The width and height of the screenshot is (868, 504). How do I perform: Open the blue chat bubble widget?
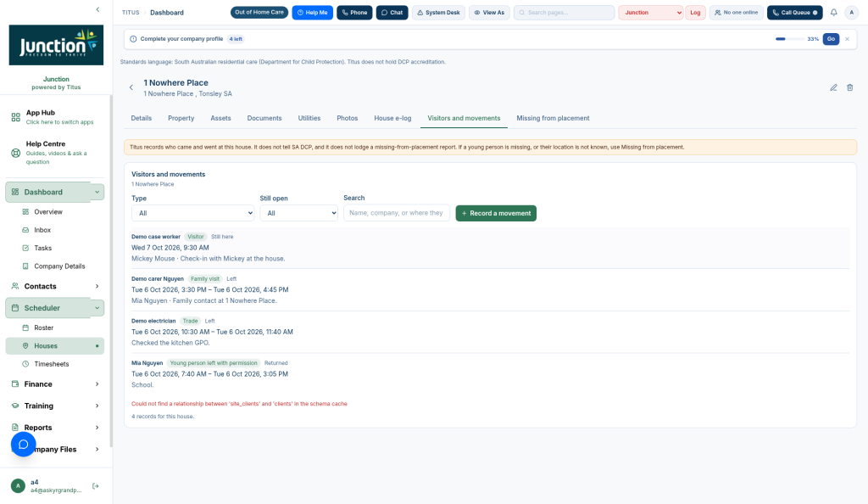point(23,445)
